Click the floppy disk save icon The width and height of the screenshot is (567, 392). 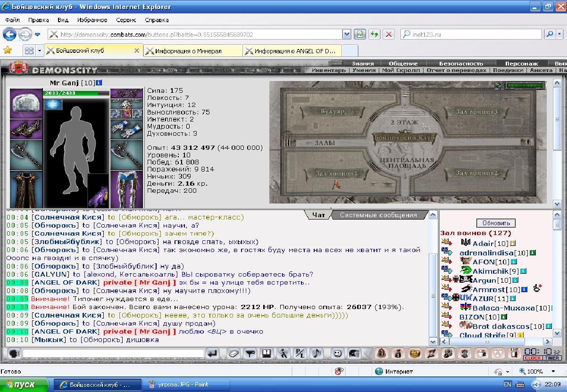click(x=267, y=353)
